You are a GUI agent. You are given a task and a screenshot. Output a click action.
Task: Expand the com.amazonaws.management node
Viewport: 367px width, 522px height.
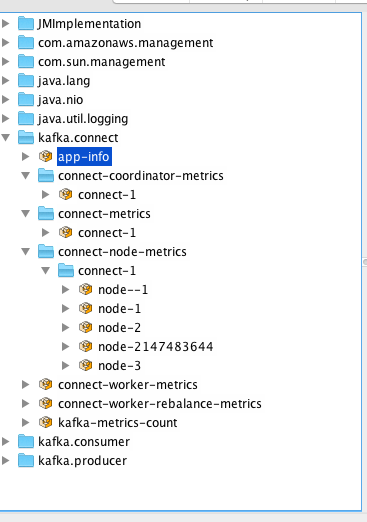coord(6,42)
